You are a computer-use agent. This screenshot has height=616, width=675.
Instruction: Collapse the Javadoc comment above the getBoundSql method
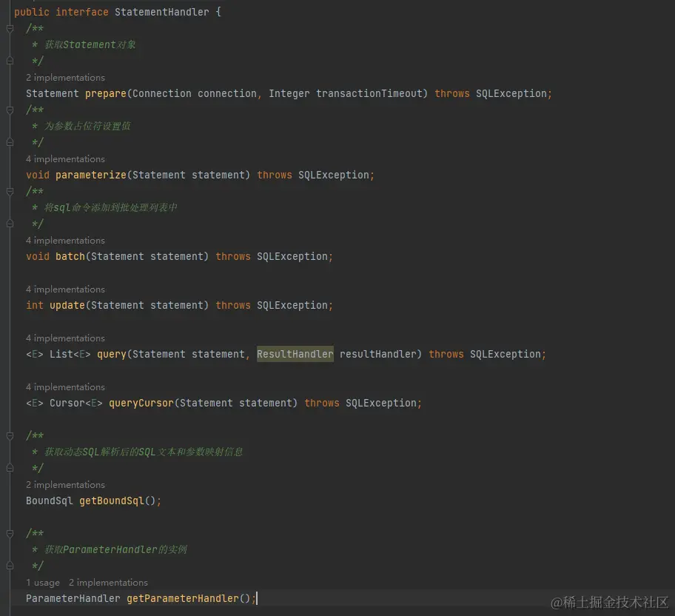10,436
